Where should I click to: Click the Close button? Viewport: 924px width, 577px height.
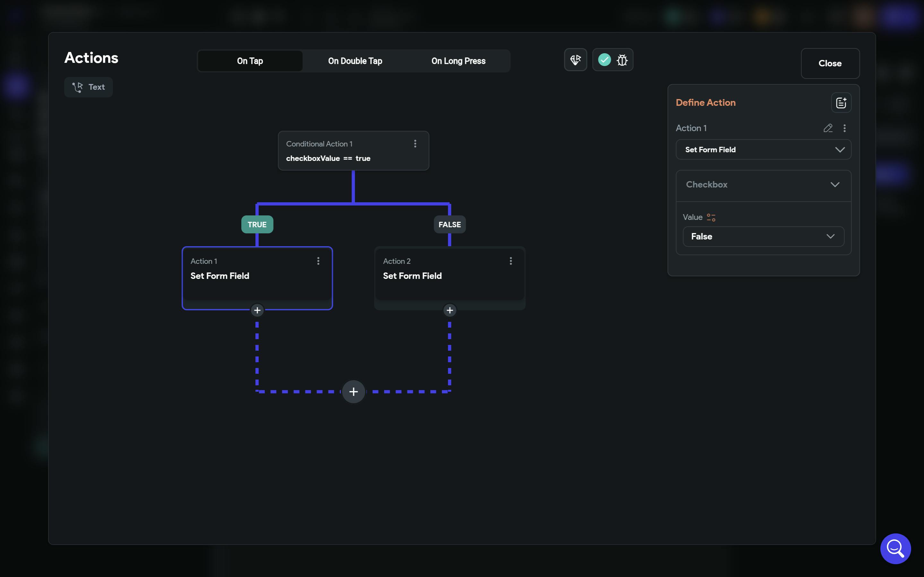pos(830,63)
